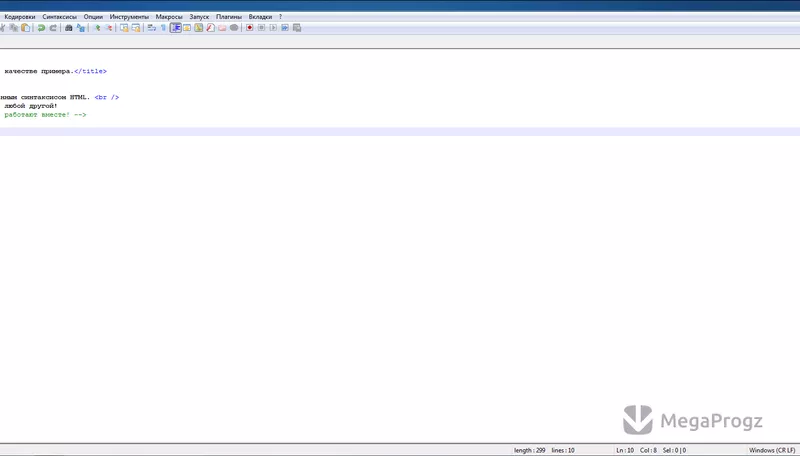The image size is (800, 456).
Task: Click the 'любой другой!' line
Action: 31,106
